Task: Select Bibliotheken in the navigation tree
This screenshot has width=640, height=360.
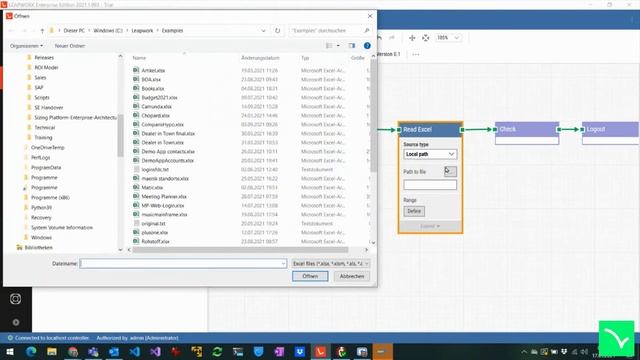Action: pos(38,247)
